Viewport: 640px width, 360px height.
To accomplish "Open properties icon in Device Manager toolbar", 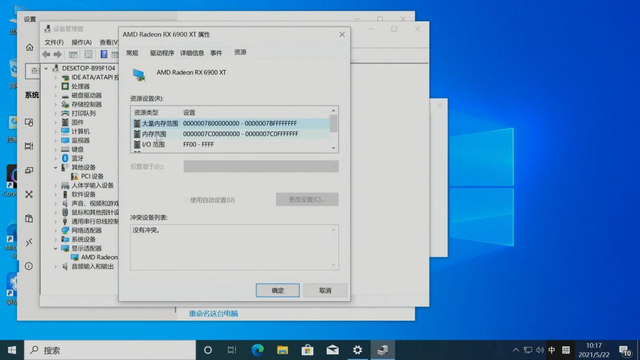I will (x=88, y=54).
